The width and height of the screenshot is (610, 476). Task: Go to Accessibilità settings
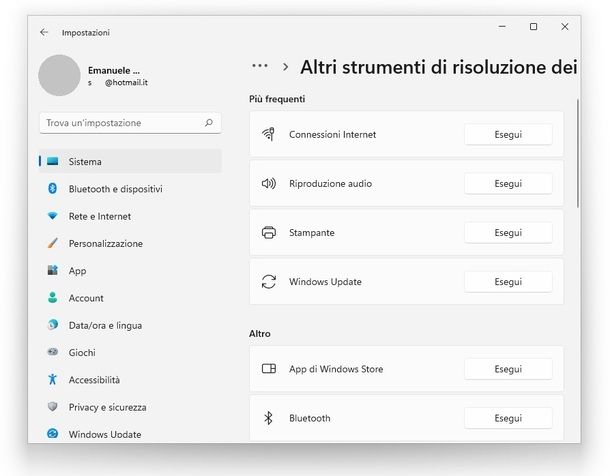pyautogui.click(x=130, y=380)
